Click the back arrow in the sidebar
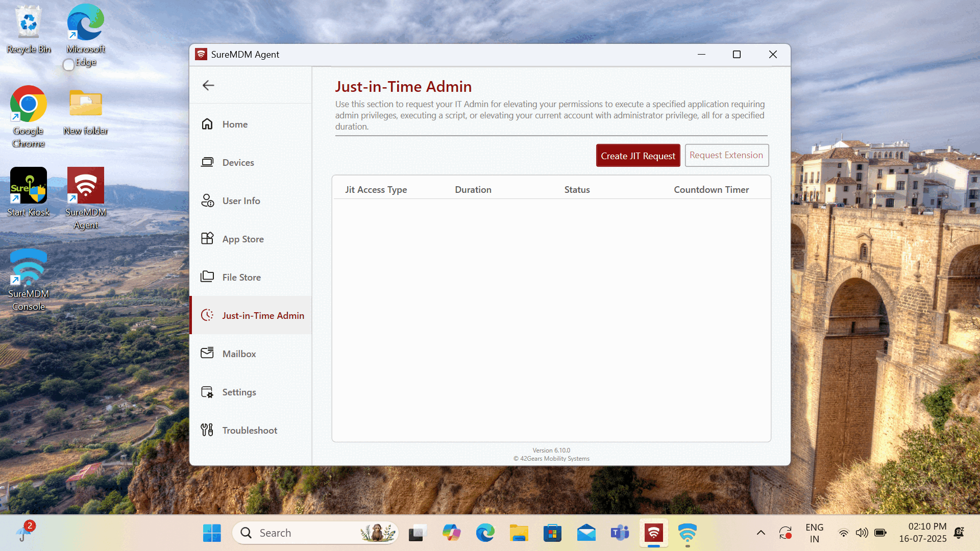Screen dimensions: 980x551 point(208,85)
